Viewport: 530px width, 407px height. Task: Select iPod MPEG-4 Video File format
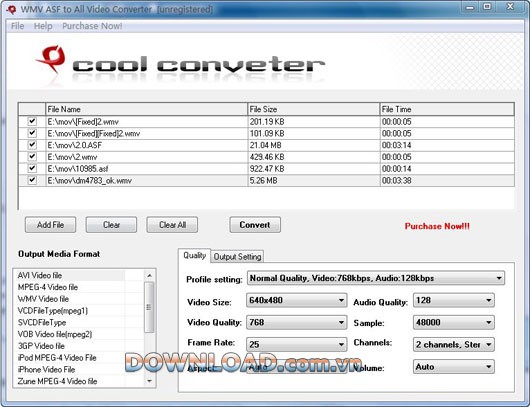click(x=57, y=358)
